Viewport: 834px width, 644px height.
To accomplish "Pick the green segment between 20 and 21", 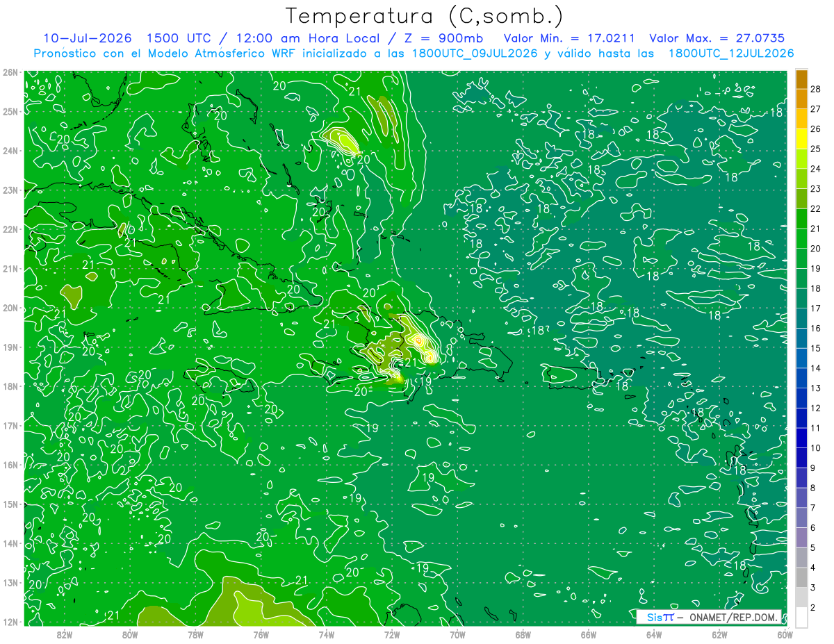I will (801, 238).
